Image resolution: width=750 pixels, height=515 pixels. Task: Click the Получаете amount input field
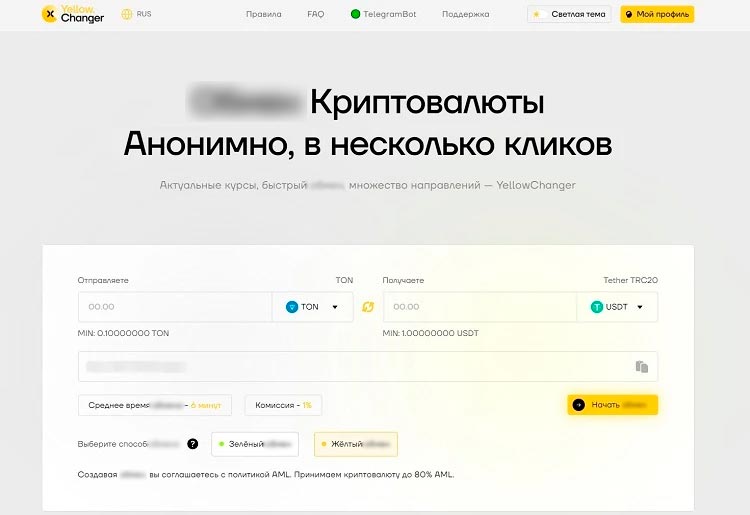[x=480, y=307]
